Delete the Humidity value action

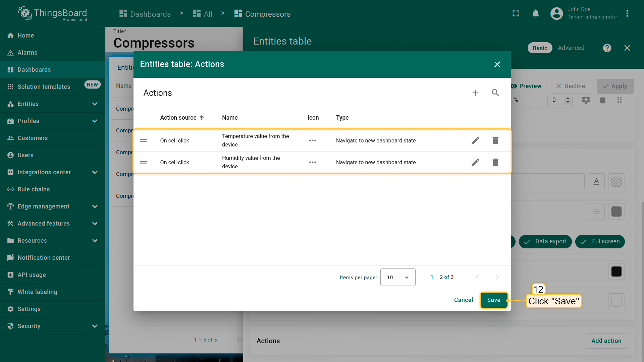(495, 162)
